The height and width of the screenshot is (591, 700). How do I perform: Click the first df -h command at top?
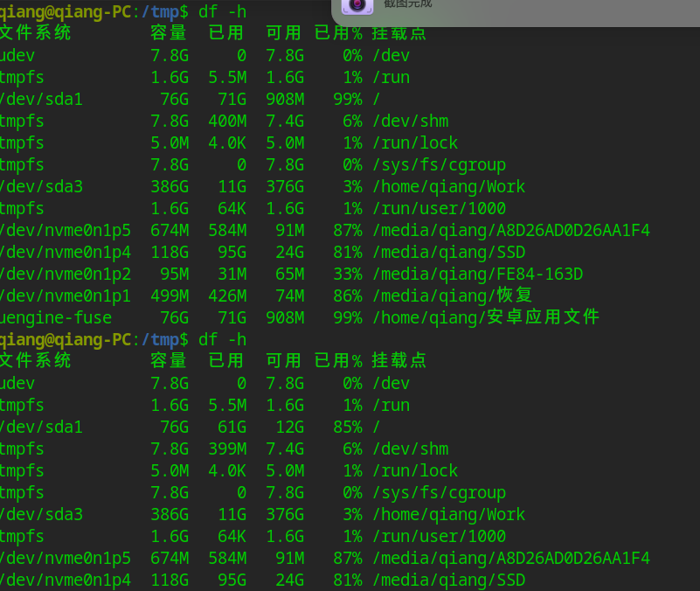tap(222, 11)
